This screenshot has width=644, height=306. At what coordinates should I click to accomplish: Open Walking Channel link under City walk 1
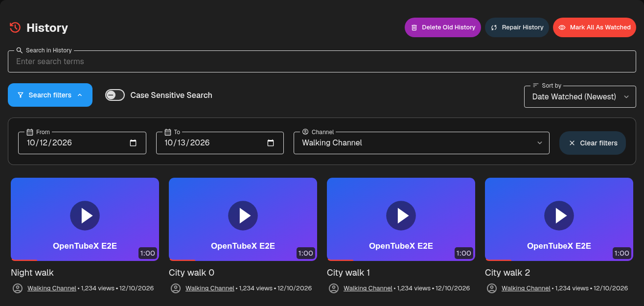[x=368, y=288]
